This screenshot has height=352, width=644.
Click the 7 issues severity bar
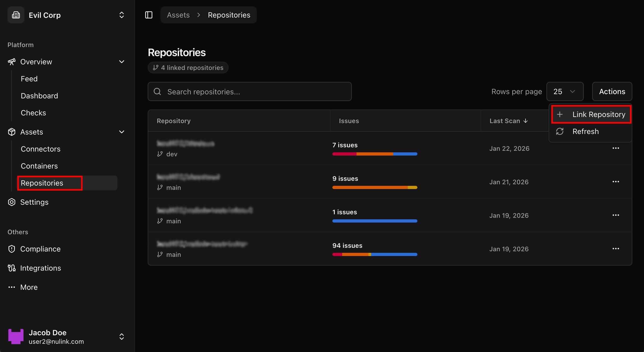coord(375,154)
